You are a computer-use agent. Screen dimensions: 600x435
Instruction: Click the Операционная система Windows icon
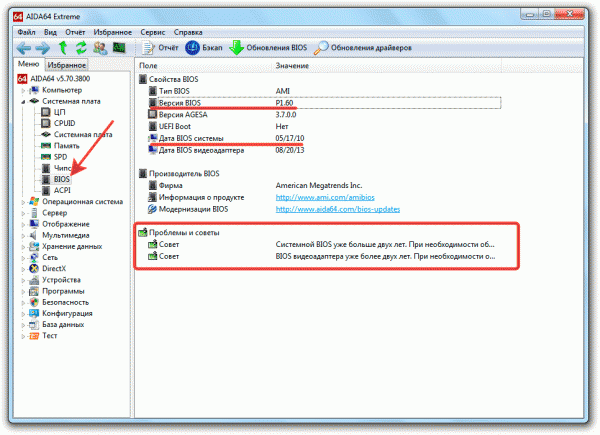tap(34, 202)
